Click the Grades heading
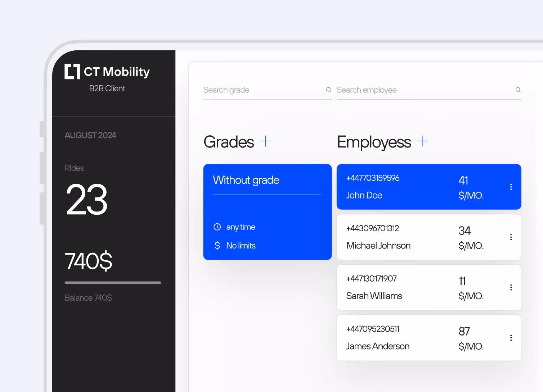 click(229, 142)
